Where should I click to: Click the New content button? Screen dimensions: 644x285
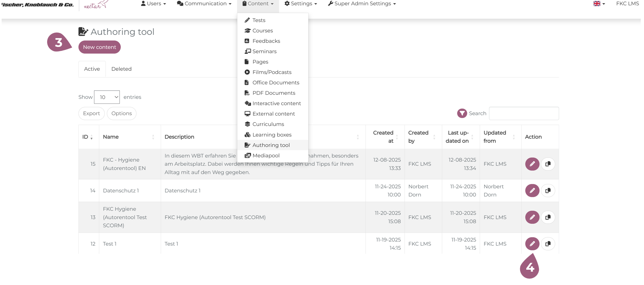pos(99,47)
